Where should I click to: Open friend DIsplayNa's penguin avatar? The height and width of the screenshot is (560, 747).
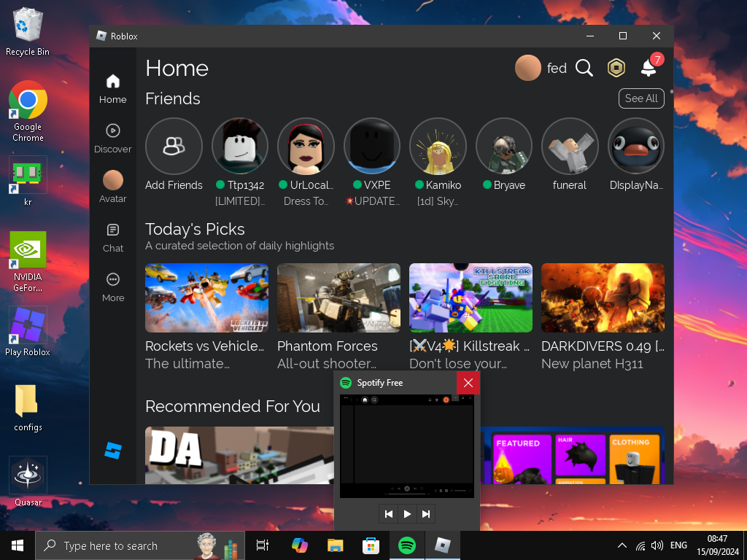click(x=636, y=146)
